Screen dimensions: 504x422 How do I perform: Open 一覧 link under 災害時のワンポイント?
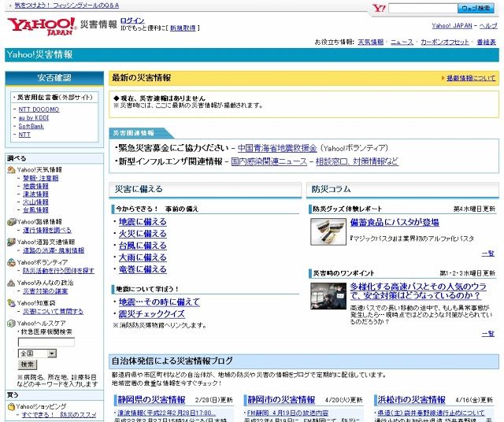click(x=488, y=334)
